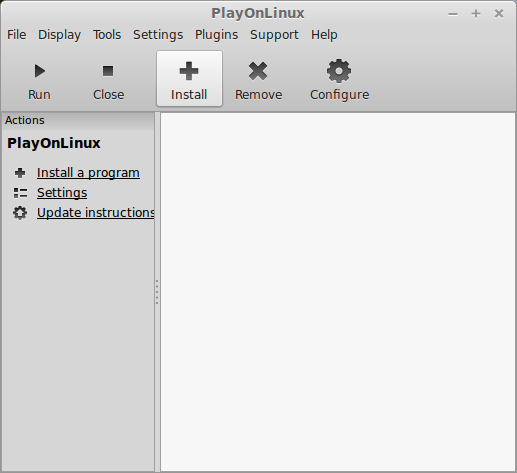The height and width of the screenshot is (473, 517).
Task: Click the Run play icon
Action: (40, 71)
